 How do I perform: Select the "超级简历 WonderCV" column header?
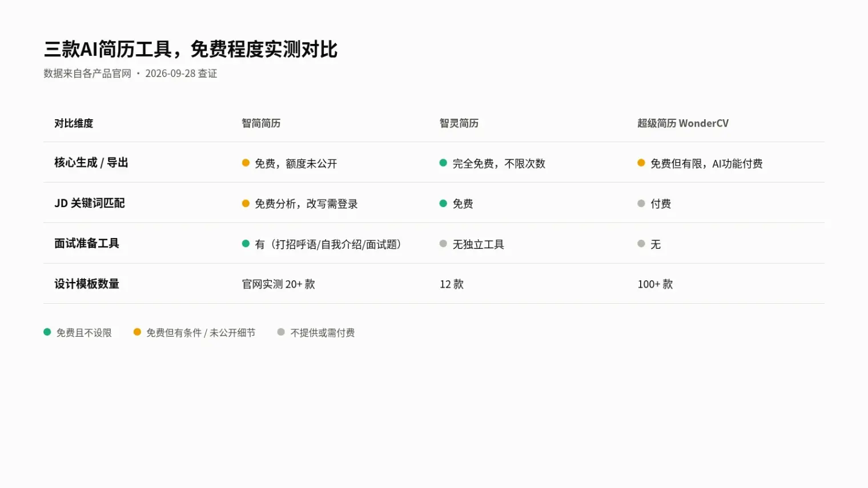tap(683, 123)
